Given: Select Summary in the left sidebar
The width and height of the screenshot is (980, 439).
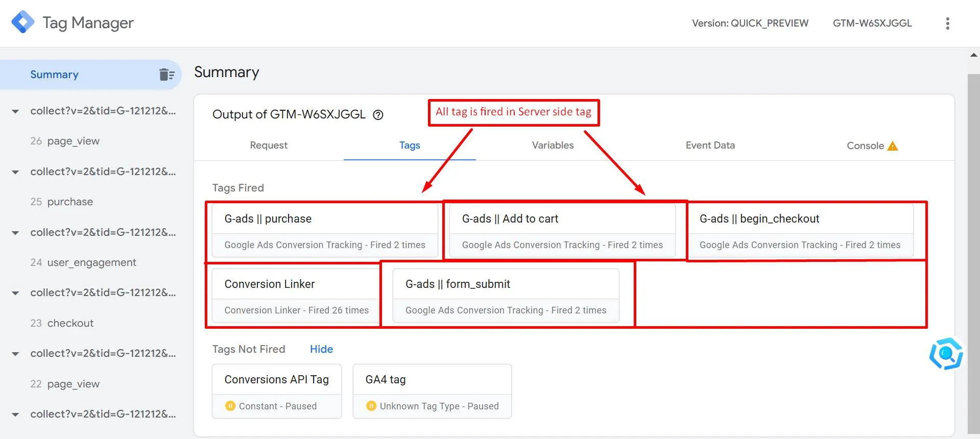Looking at the screenshot, I should (x=91, y=75).
